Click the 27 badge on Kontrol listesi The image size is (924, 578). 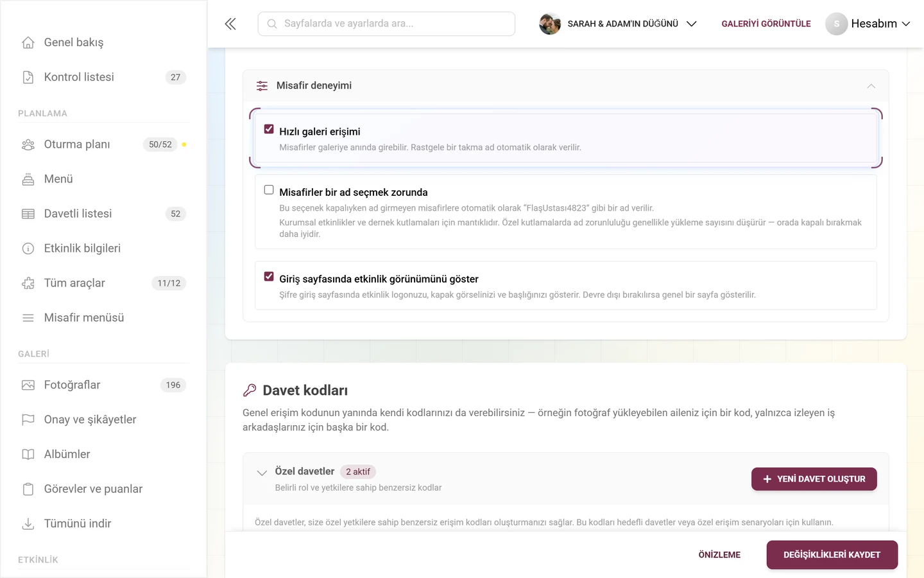(176, 77)
